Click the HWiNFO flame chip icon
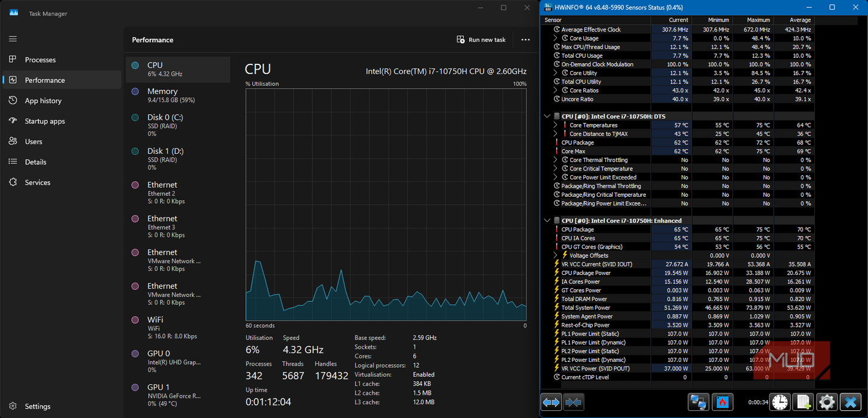 721,402
